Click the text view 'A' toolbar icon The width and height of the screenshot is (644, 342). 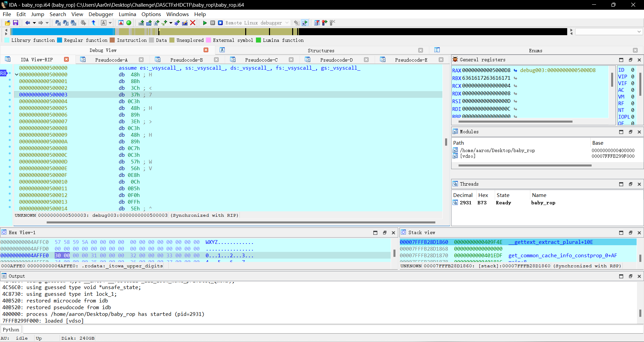pyautogui.click(x=104, y=23)
